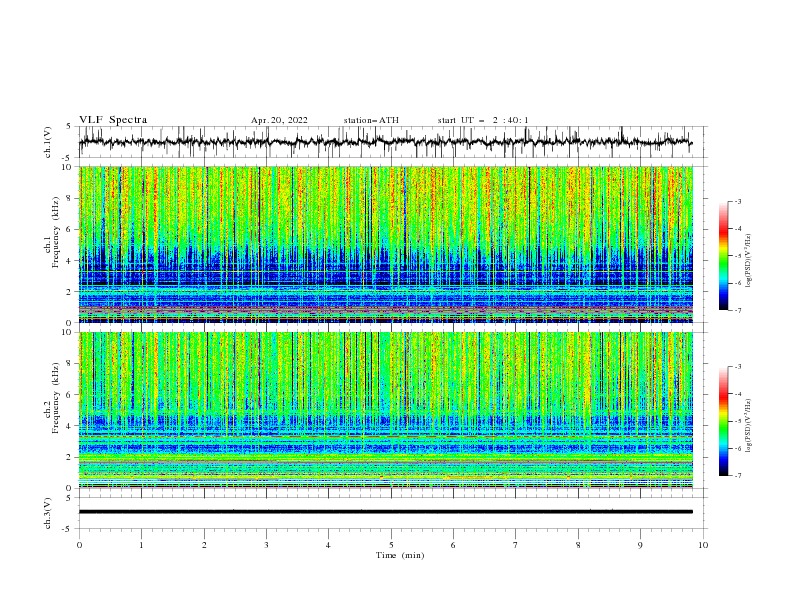The image size is (792, 612).
Task: Click the ch.1 waveform trace panel
Action: tap(393, 142)
